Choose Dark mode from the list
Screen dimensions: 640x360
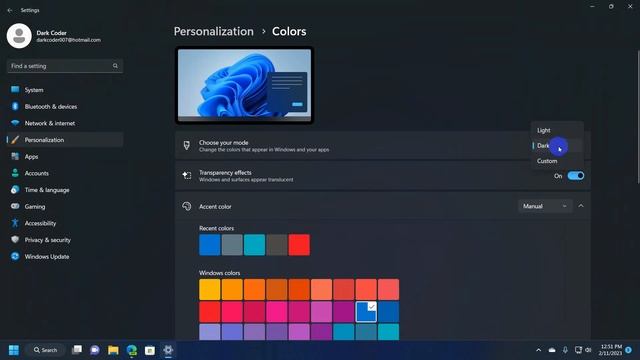557,146
